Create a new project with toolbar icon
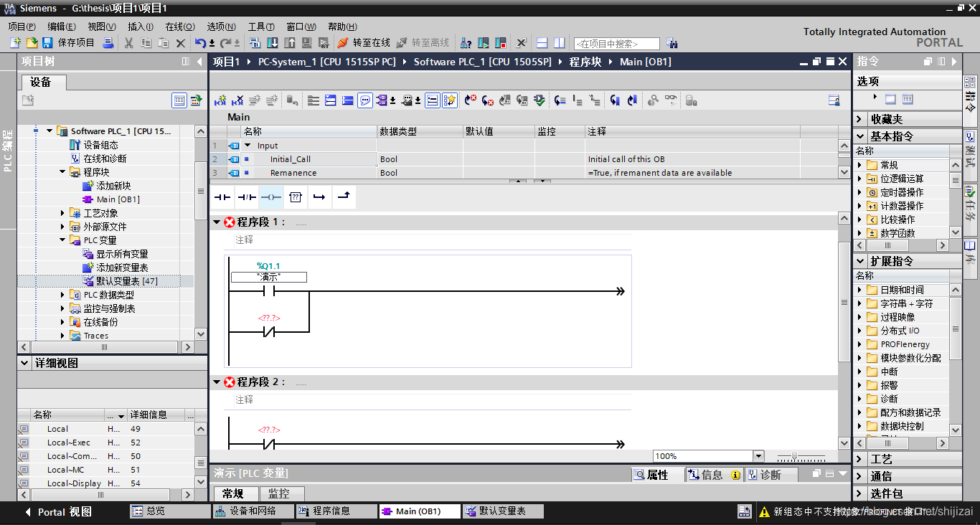Screen dimensions: 980x525 [15, 43]
